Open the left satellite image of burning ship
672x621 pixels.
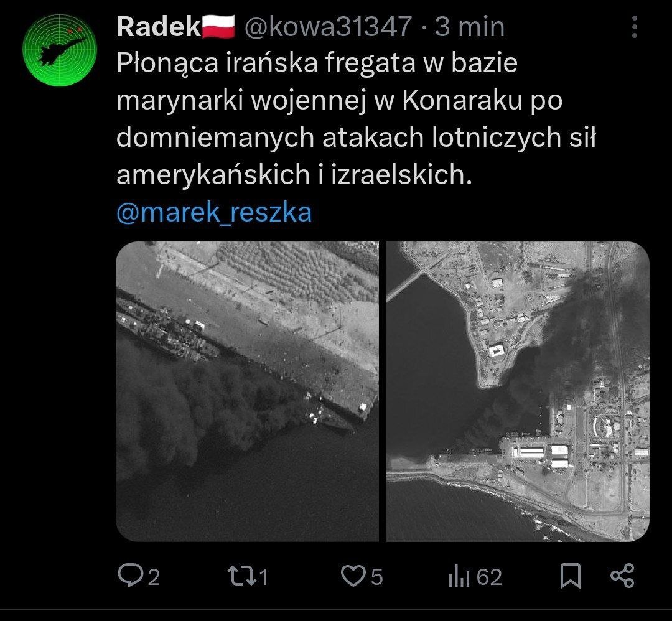(247, 391)
